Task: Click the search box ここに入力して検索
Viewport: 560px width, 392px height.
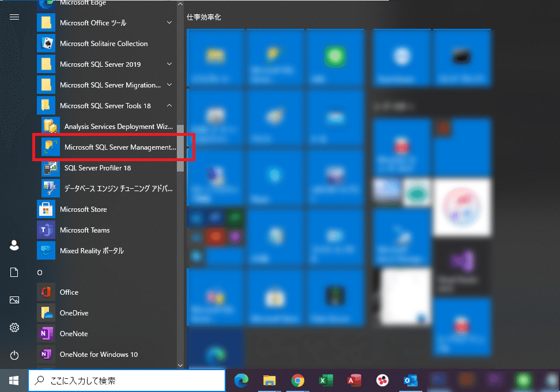Action: tap(127, 380)
